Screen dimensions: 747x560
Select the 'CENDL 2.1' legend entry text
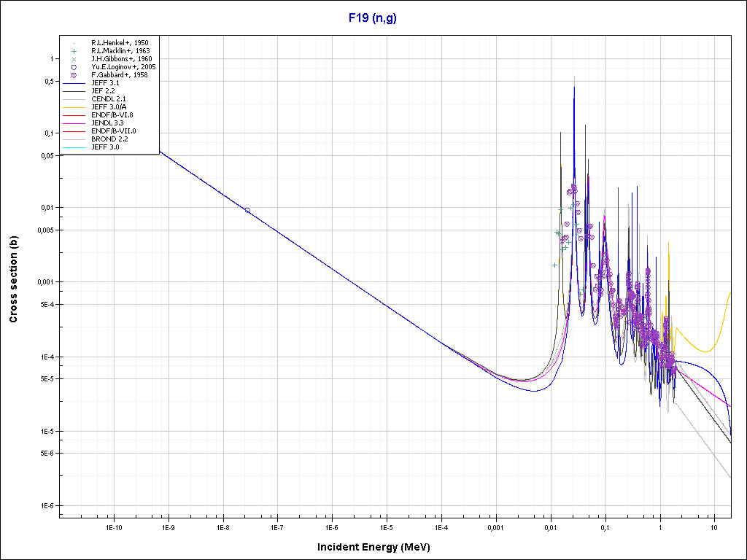pyautogui.click(x=108, y=99)
